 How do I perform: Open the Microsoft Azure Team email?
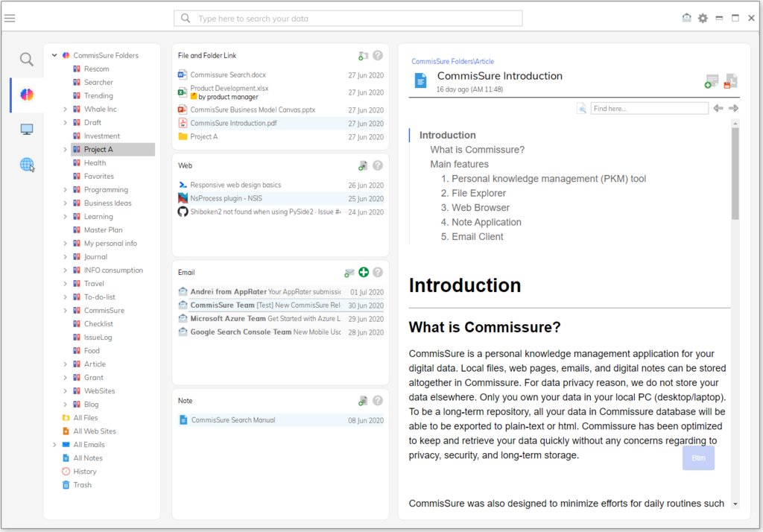[281, 319]
